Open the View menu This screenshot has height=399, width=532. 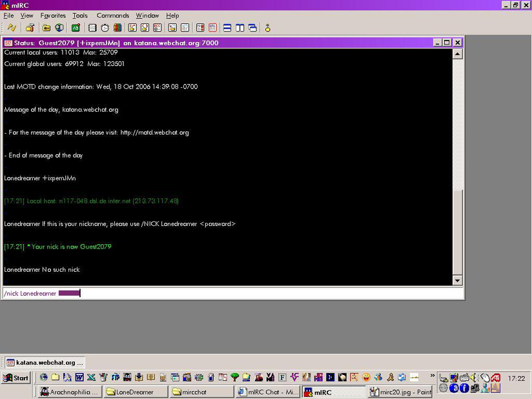coord(27,15)
